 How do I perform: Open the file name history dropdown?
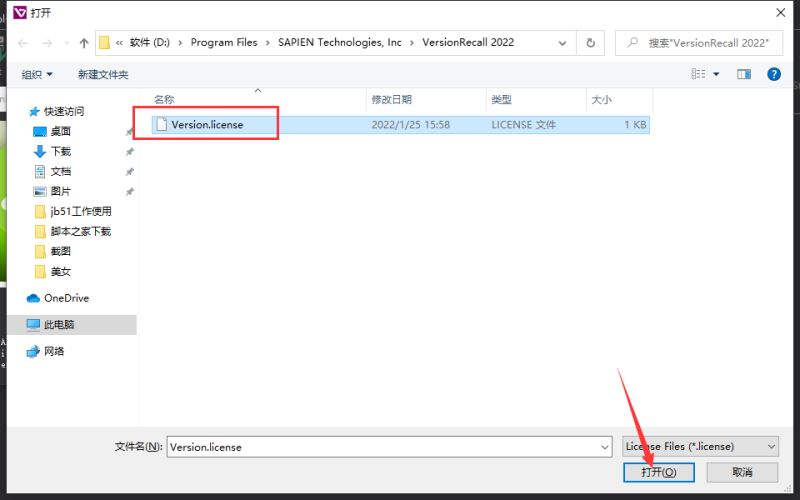pos(604,447)
